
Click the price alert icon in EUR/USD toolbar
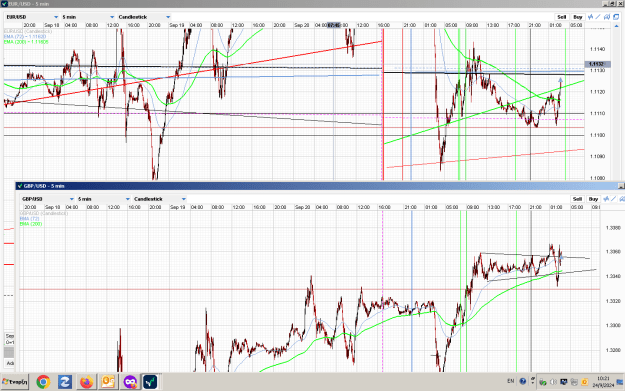point(607,17)
